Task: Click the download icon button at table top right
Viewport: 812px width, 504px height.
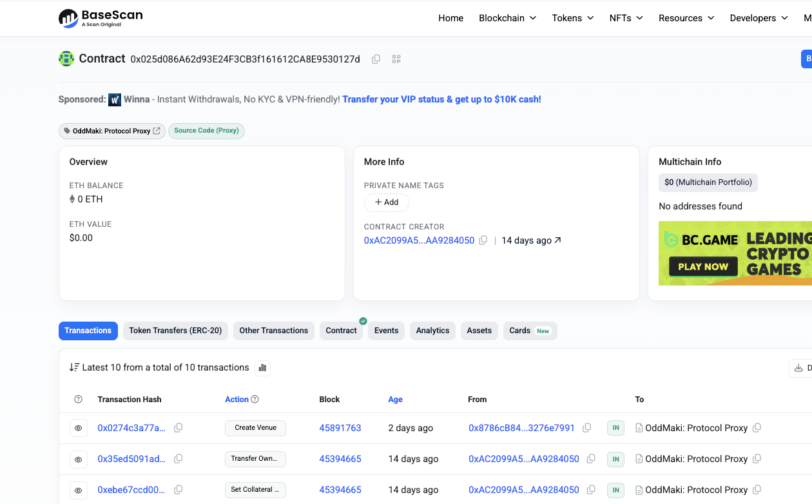Action: point(800,368)
